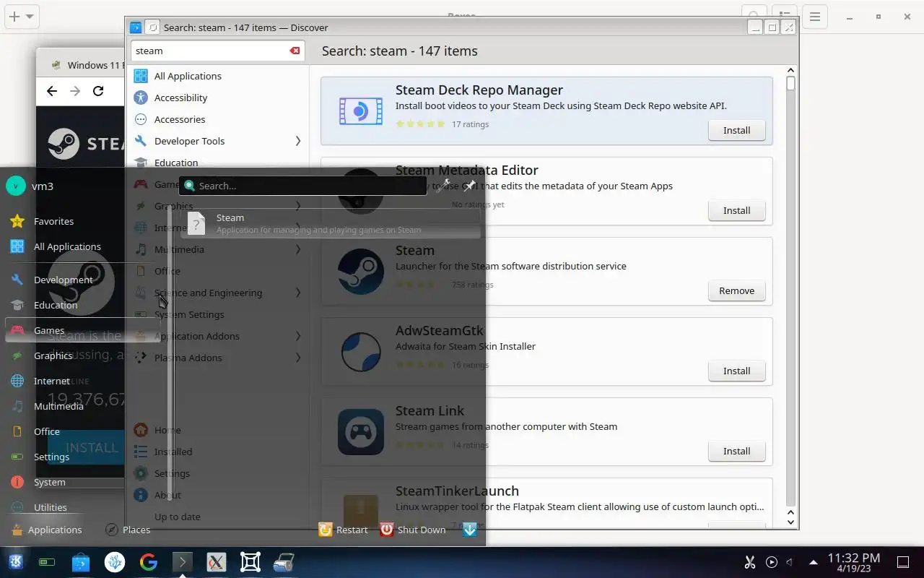Reload page in browser window

tap(98, 91)
